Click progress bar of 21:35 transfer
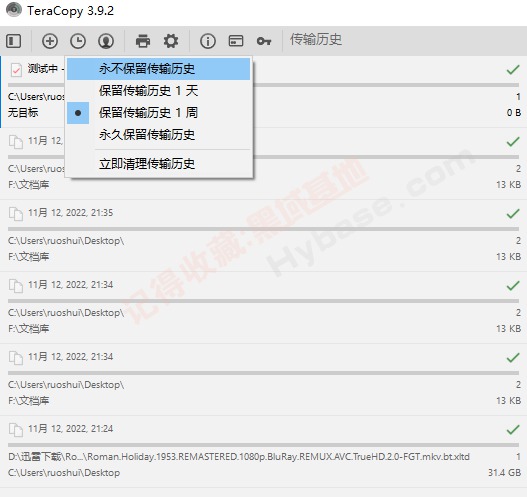Screen dimensions: 527x497 [x=263, y=229]
